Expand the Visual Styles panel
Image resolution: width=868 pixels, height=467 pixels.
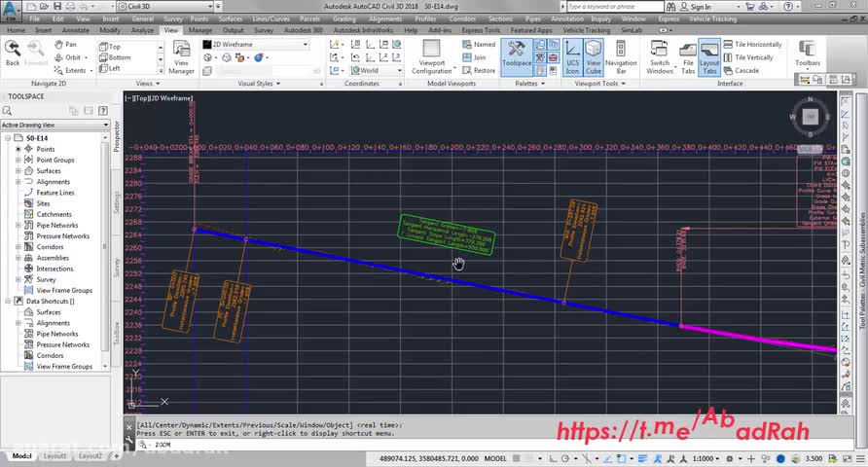coord(259,84)
